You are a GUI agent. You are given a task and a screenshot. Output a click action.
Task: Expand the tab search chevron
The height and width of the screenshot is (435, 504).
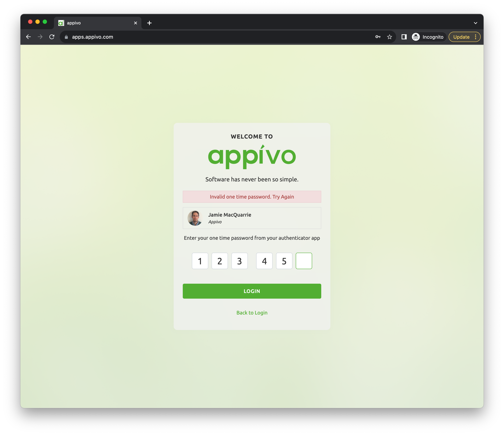(x=475, y=23)
